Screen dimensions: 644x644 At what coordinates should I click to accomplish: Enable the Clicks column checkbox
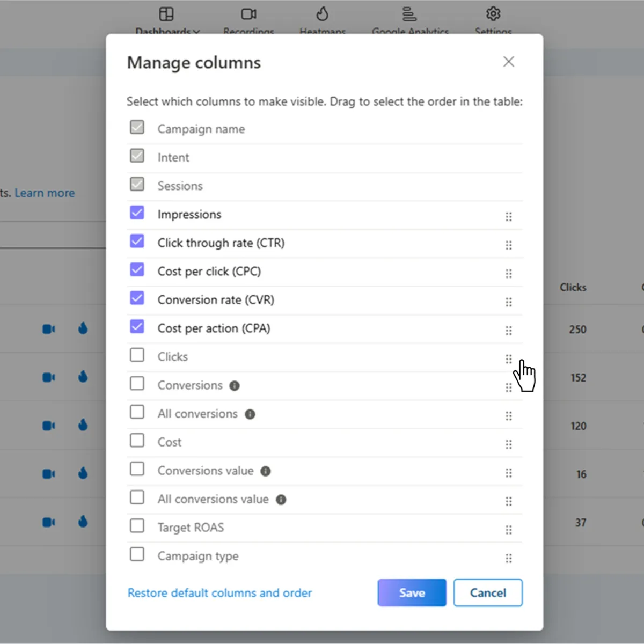coord(137,355)
